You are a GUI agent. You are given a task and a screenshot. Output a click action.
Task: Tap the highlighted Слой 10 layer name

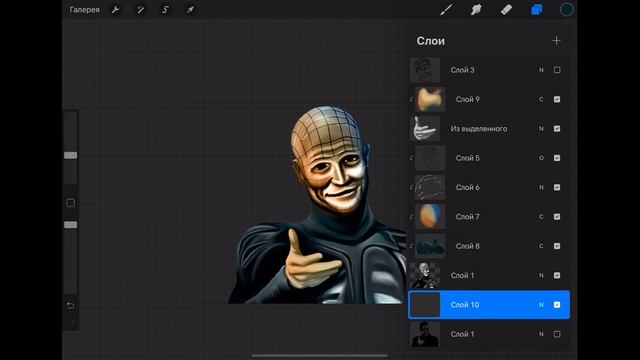(465, 305)
